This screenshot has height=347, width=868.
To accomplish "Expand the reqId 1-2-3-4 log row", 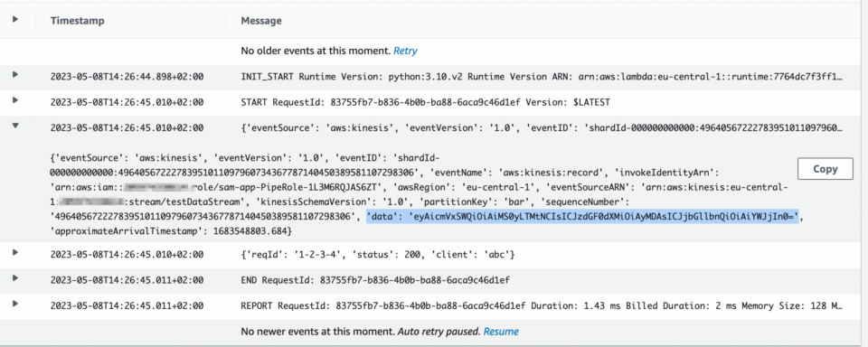I will (15, 253).
